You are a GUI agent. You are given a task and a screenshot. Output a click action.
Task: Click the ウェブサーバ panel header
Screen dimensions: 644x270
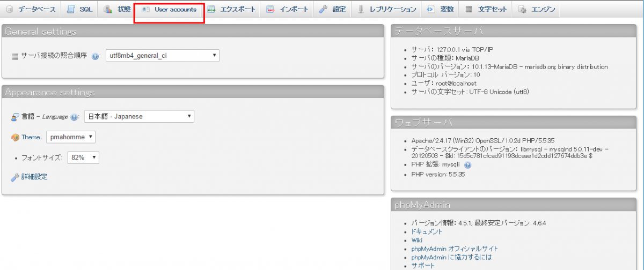coord(515,122)
